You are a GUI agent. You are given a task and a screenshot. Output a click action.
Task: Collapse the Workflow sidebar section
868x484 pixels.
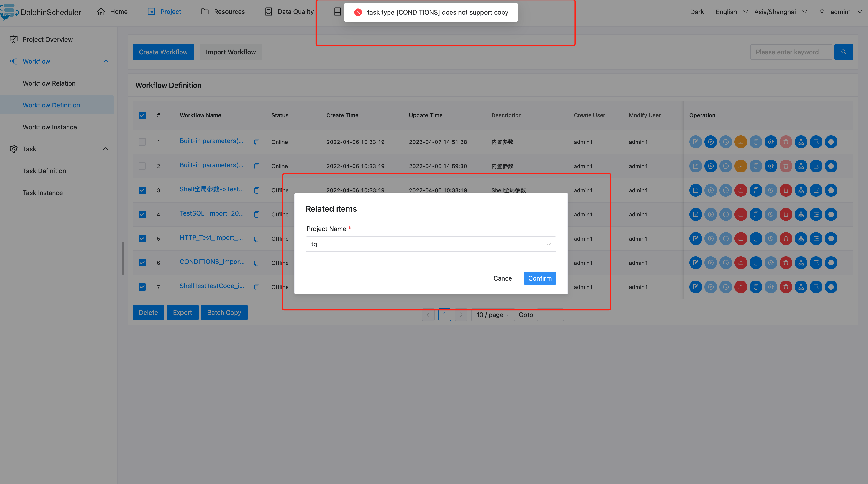tap(105, 61)
